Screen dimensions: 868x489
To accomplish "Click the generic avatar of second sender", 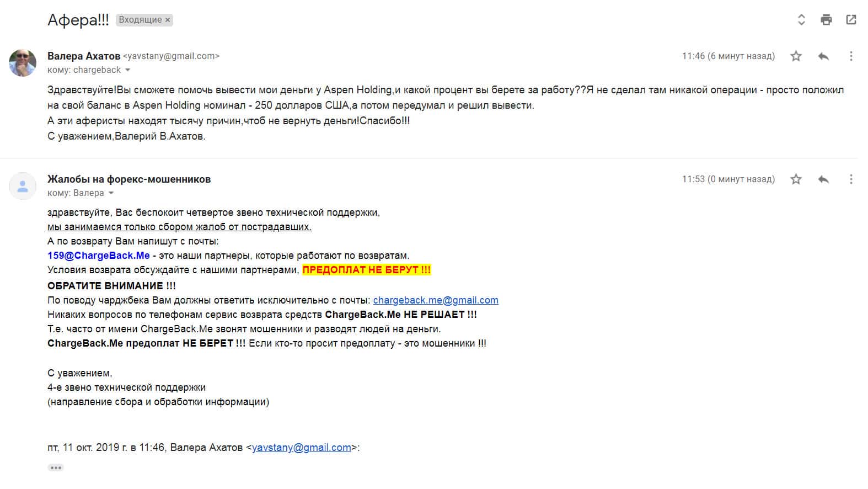I will [23, 185].
